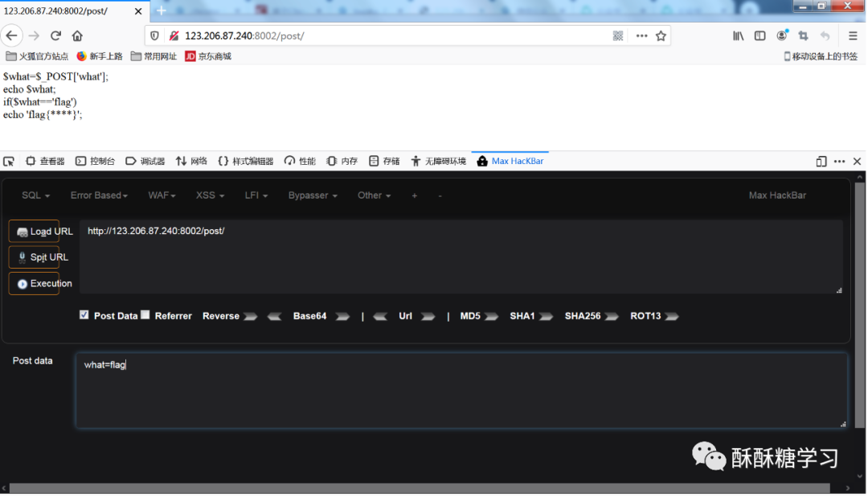Open the SQL dropdown in Max HackBar

tap(34, 195)
